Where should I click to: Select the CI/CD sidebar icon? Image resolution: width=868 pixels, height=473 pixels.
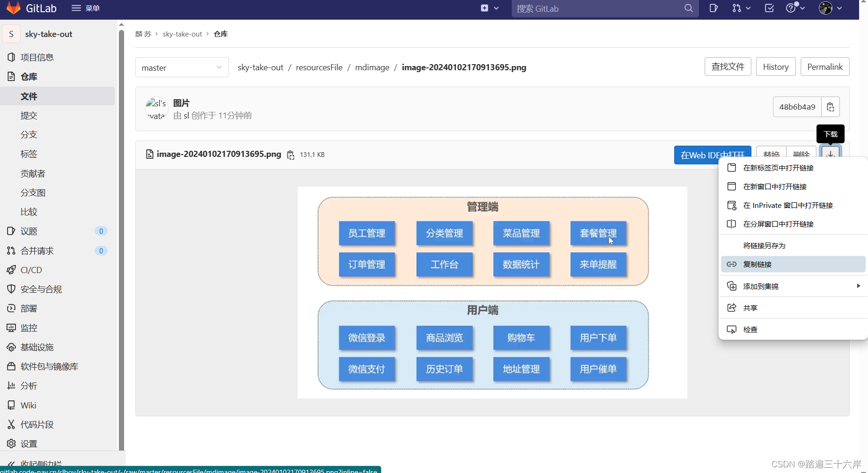12,270
